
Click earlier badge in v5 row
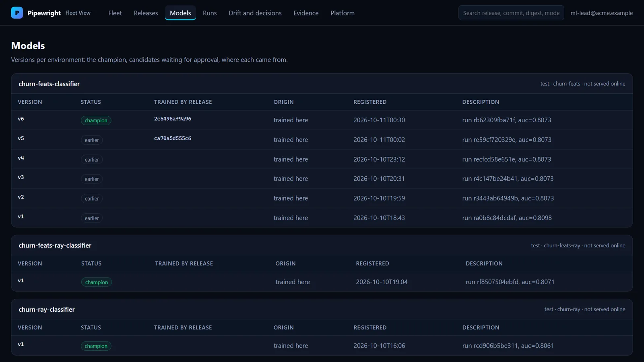(x=92, y=140)
